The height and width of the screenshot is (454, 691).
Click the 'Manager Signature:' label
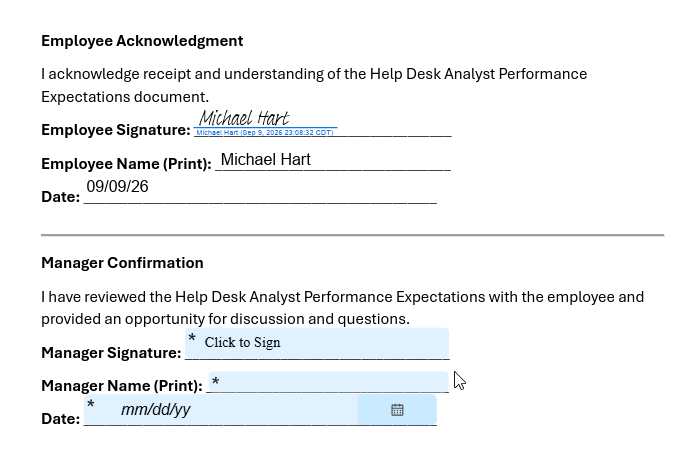click(111, 353)
